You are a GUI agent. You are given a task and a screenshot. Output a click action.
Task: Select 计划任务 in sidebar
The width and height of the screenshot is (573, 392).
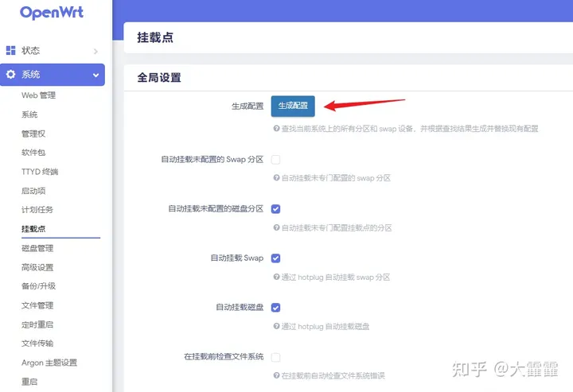(x=37, y=210)
